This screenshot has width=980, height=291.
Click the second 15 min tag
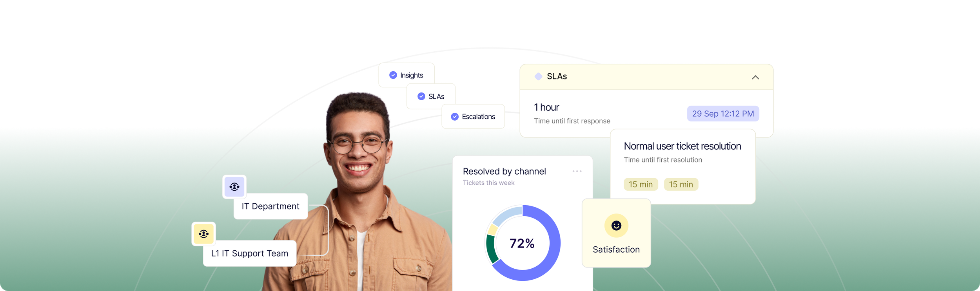681,184
